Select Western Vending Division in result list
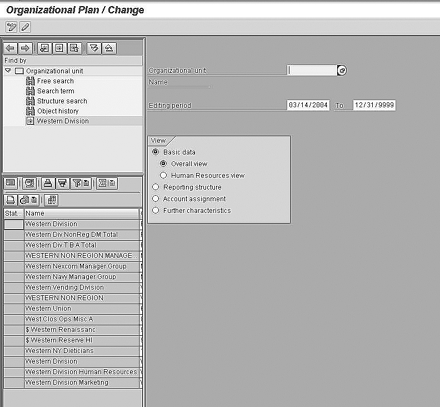The height and width of the screenshot is (407, 440). tap(82, 287)
